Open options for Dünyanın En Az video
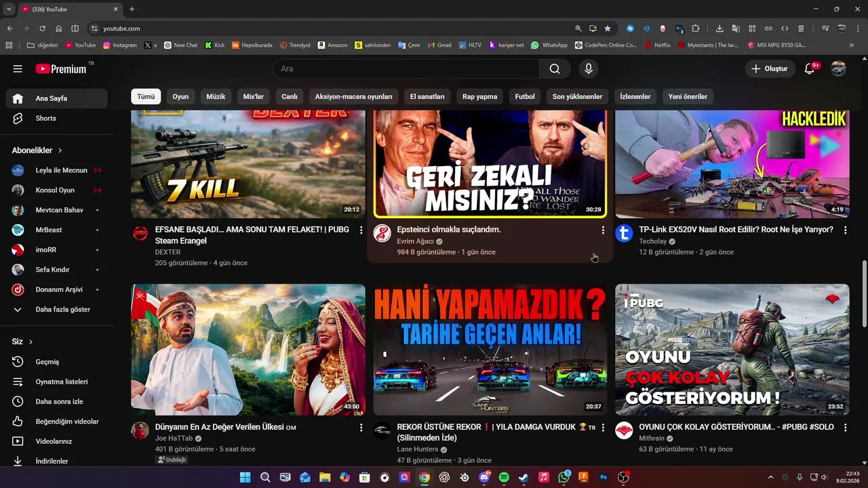Viewport: 868px width, 488px height. pyautogui.click(x=361, y=428)
